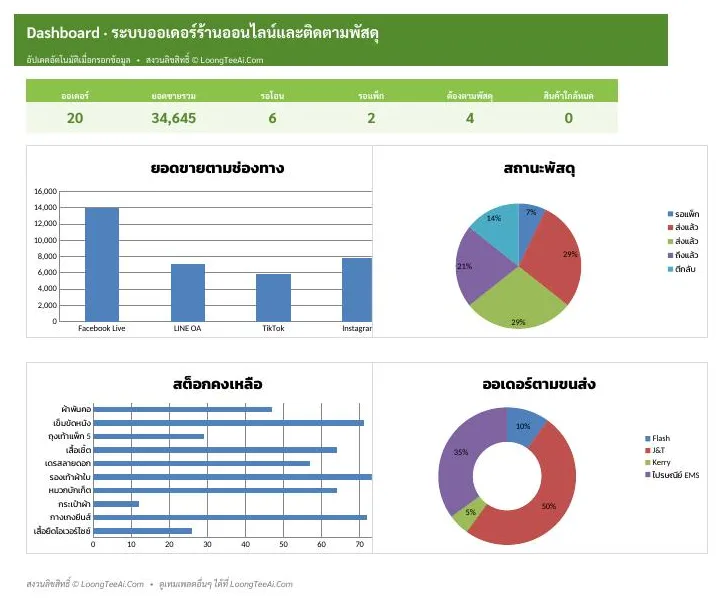Select the กางเกงยีนส์ stock bar

pos(230,517)
